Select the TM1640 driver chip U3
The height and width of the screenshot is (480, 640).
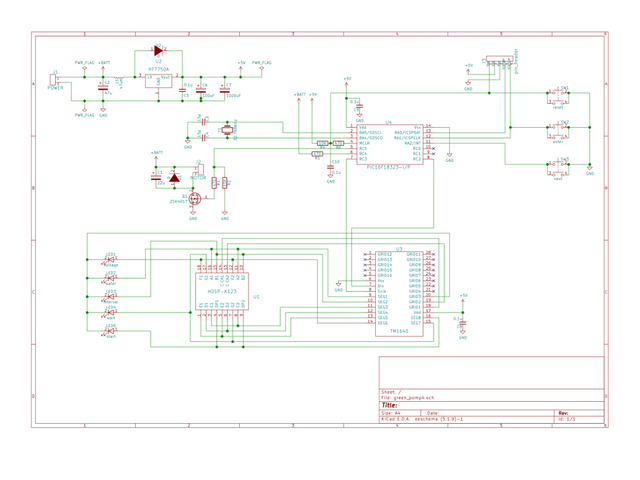pos(399,294)
